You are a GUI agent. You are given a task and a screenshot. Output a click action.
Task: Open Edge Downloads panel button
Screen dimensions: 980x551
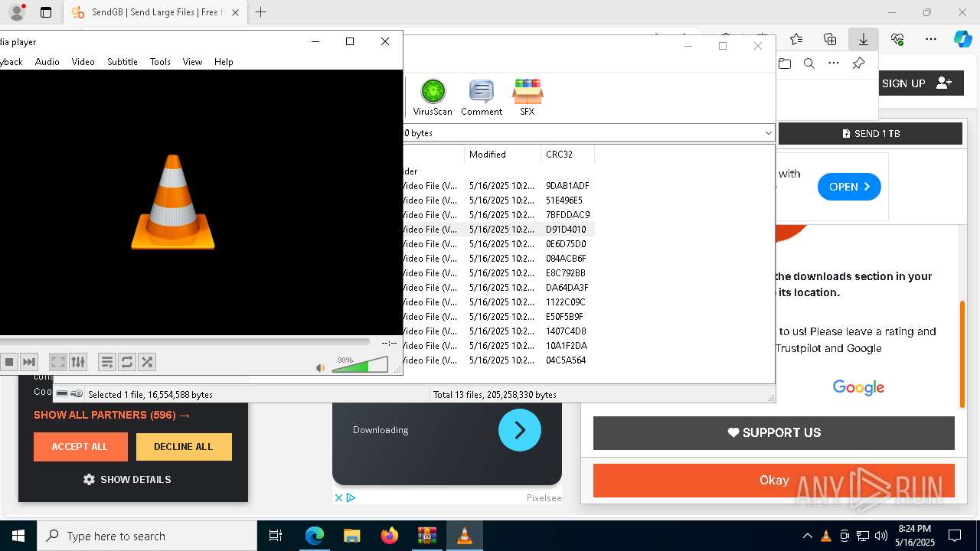[864, 39]
